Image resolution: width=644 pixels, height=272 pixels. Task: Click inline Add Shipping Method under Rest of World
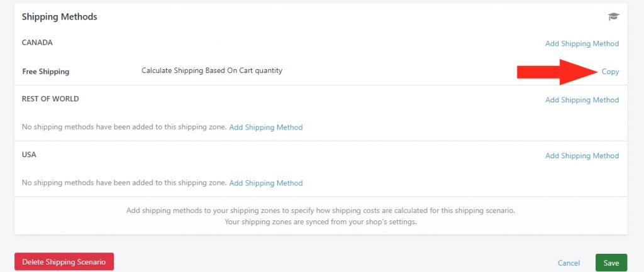tap(265, 128)
